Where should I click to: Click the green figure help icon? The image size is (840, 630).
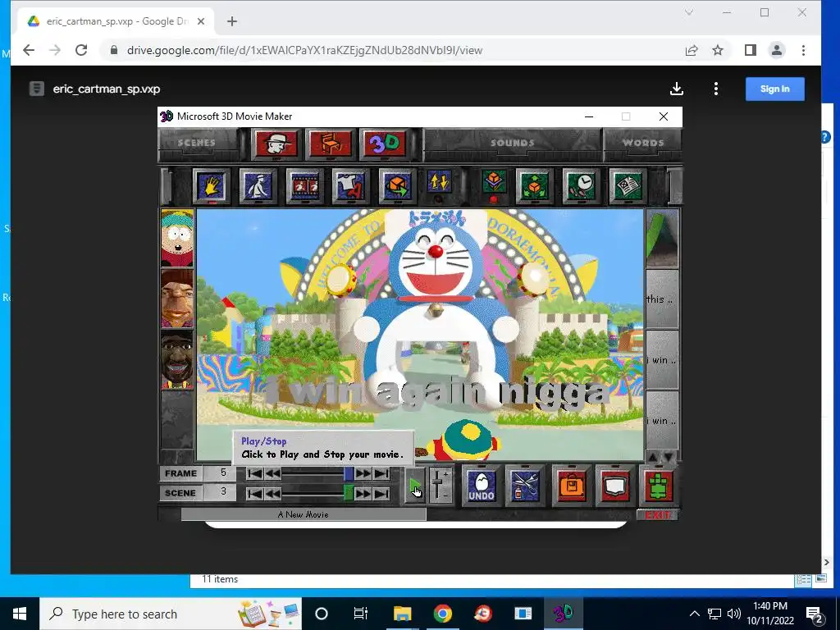tap(659, 486)
